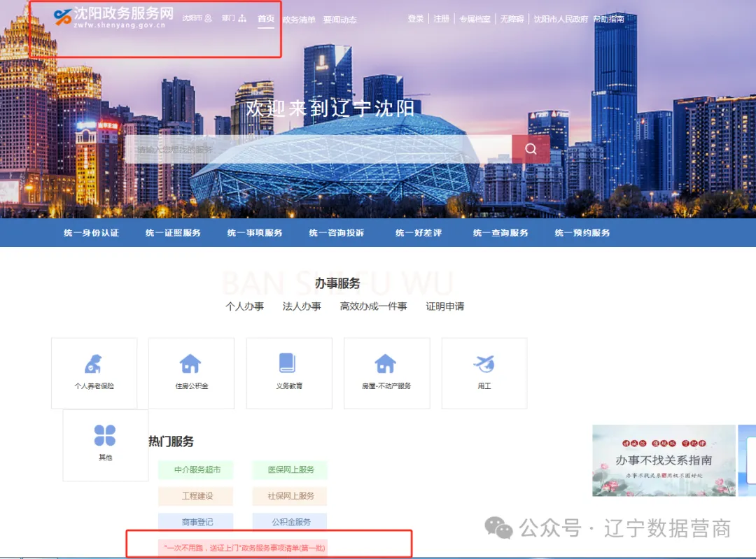
Task: Open 政务清单 in top navigation
Action: (x=299, y=20)
